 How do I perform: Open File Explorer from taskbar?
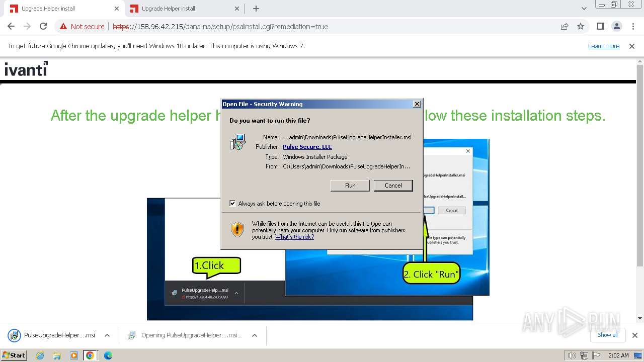[x=57, y=355]
